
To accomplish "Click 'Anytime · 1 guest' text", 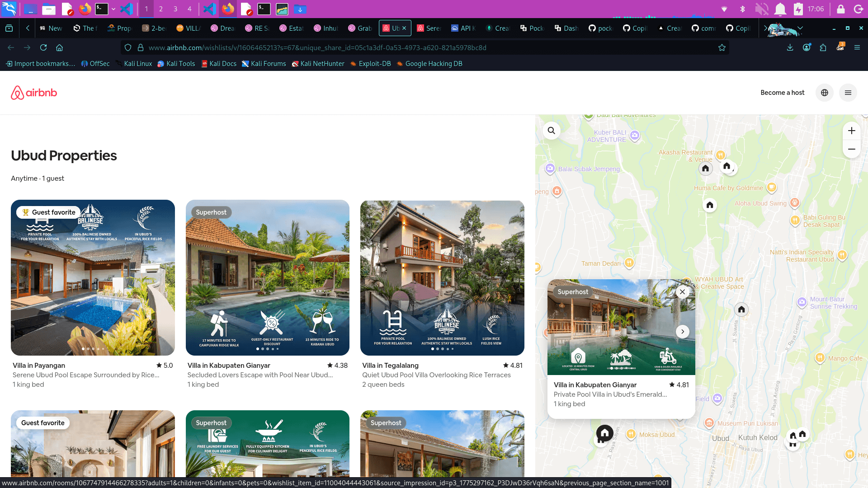I will coord(38,178).
